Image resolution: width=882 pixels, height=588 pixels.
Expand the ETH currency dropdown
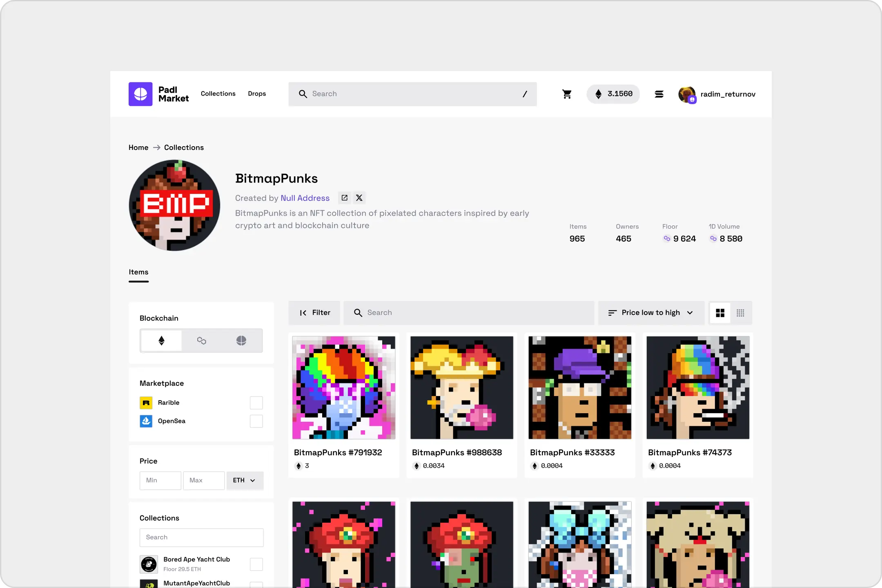point(245,481)
